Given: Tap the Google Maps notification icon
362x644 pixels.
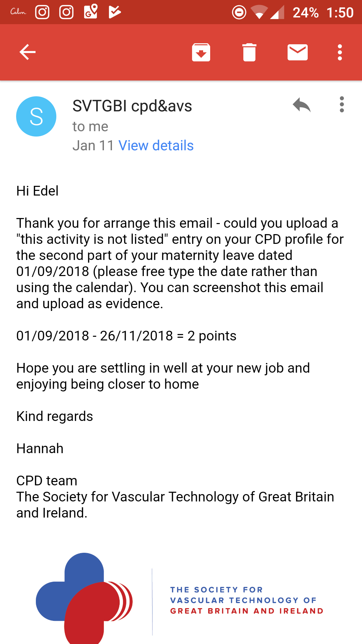Looking at the screenshot, I should pyautogui.click(x=90, y=12).
